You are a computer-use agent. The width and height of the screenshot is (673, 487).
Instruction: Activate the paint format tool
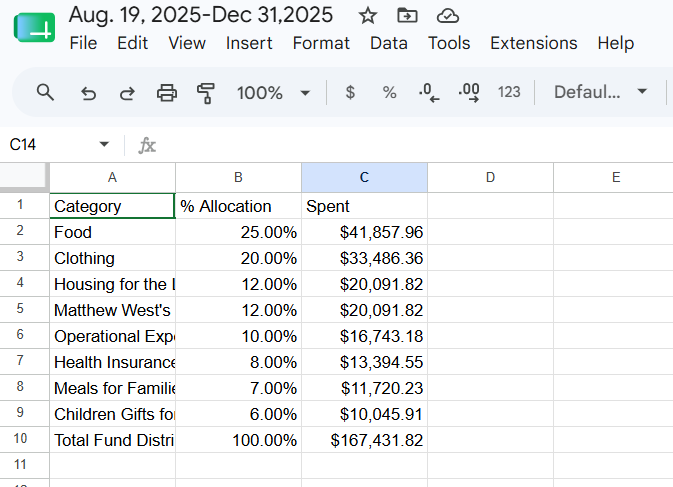coord(206,93)
